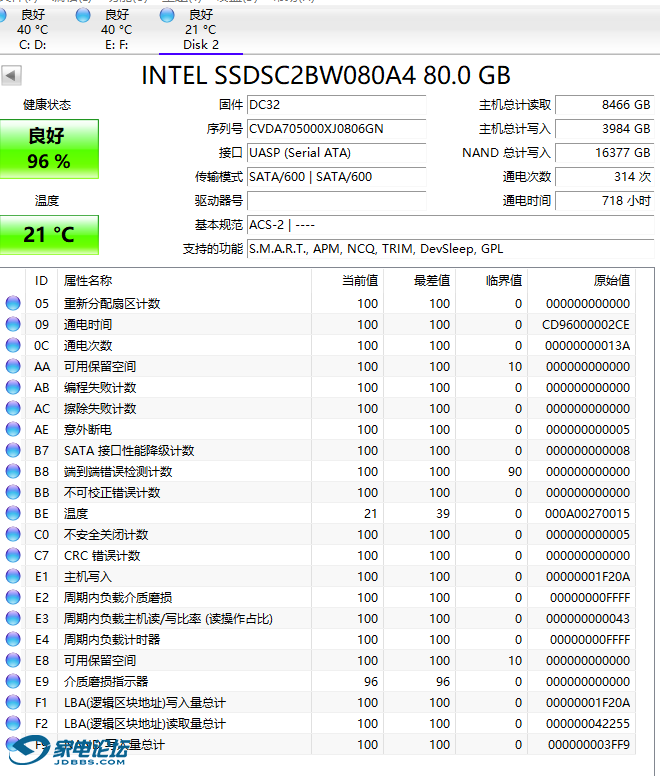Select raw value 0000000013A

point(587,345)
